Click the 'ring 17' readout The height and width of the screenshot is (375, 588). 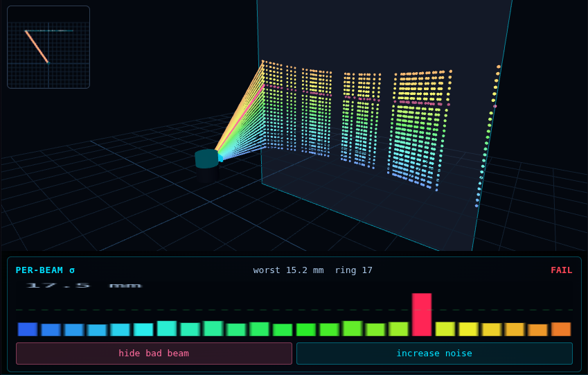tap(353, 270)
